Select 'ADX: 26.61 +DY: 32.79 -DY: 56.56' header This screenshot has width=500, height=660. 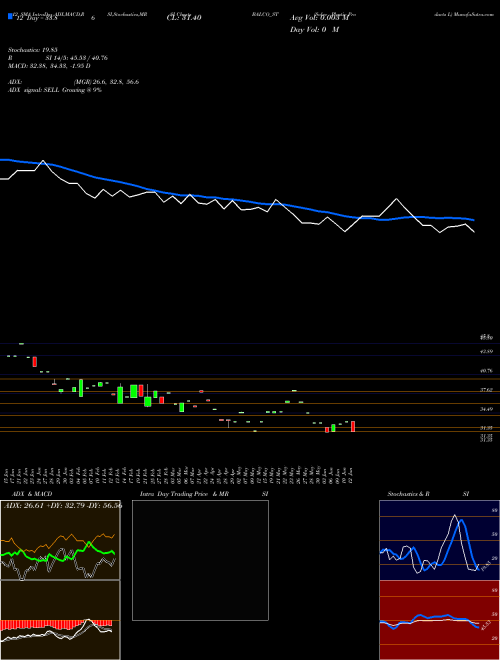[x=63, y=506]
